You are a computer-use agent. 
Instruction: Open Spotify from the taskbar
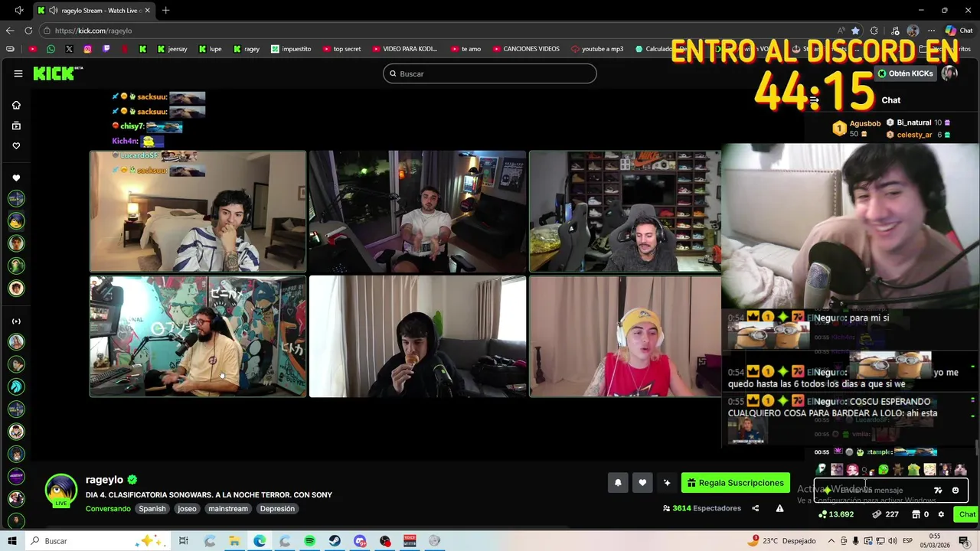(309, 541)
